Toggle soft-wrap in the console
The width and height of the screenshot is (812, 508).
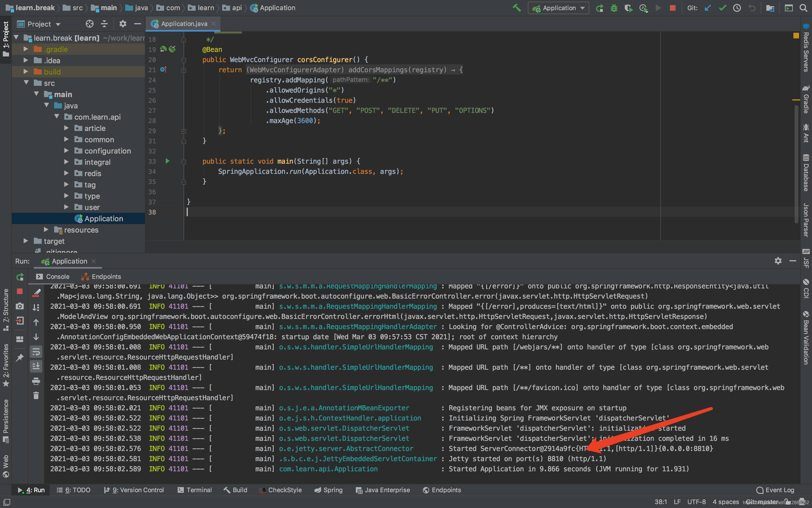click(x=36, y=352)
